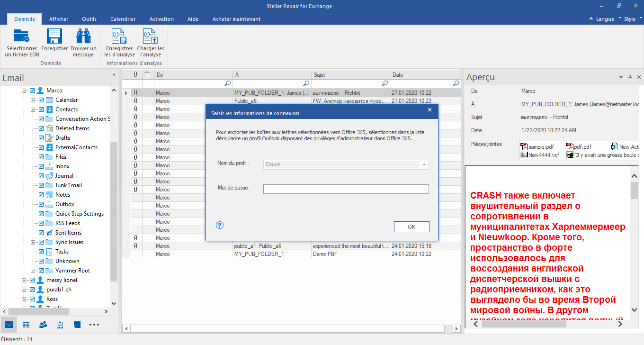Click the Sélectionner un fichier EDB icon
644x345 pixels.
pyautogui.click(x=21, y=36)
